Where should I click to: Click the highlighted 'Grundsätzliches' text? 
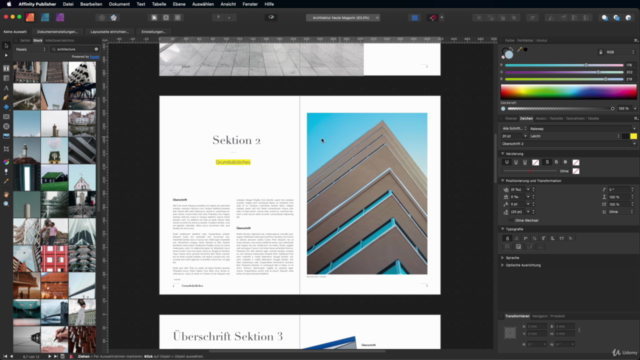click(233, 162)
